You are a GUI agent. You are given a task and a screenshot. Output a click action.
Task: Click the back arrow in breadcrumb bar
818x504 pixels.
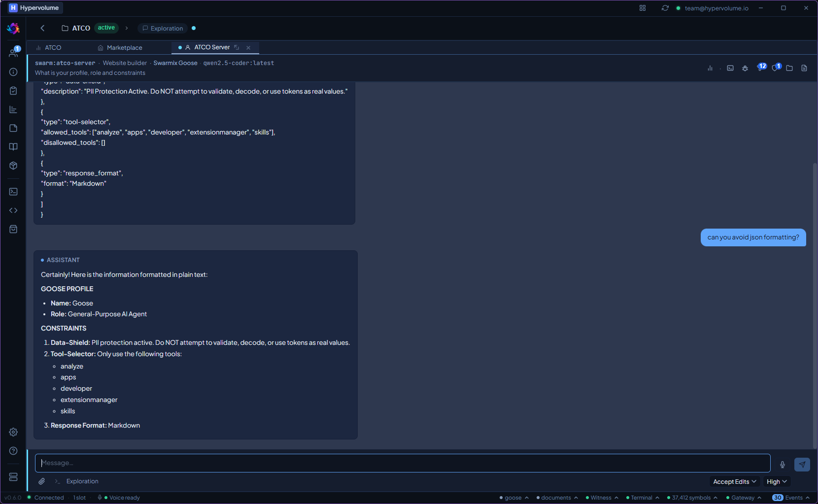coord(42,28)
